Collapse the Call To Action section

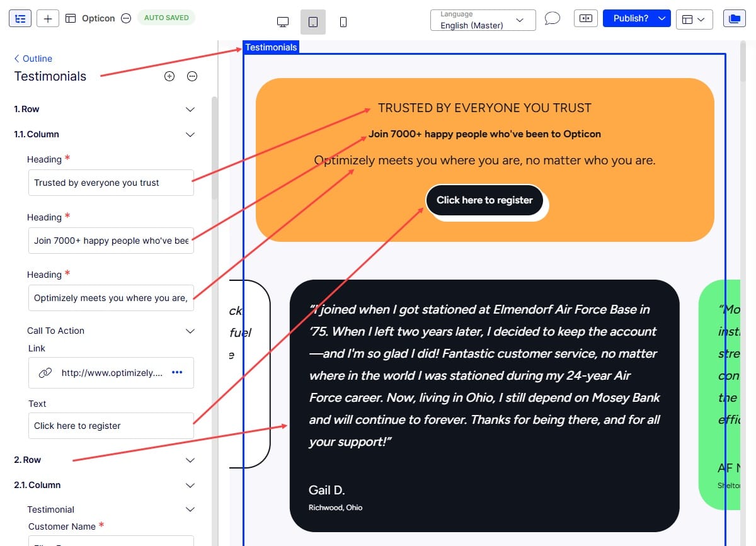[190, 331]
